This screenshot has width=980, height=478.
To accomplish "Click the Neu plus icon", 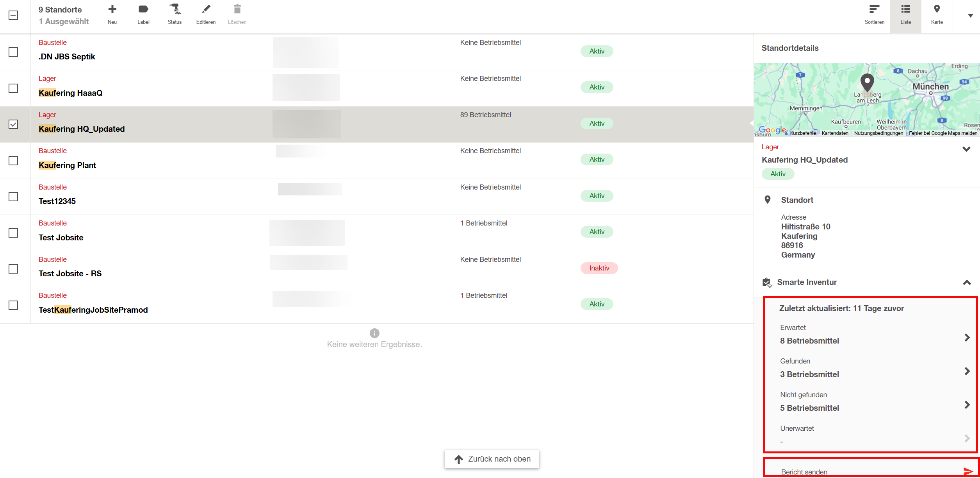I will click(x=112, y=9).
